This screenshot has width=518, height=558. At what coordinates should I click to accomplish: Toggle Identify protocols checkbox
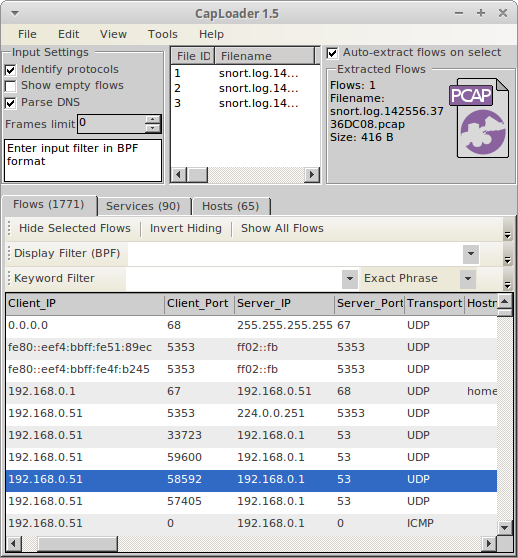[11, 70]
